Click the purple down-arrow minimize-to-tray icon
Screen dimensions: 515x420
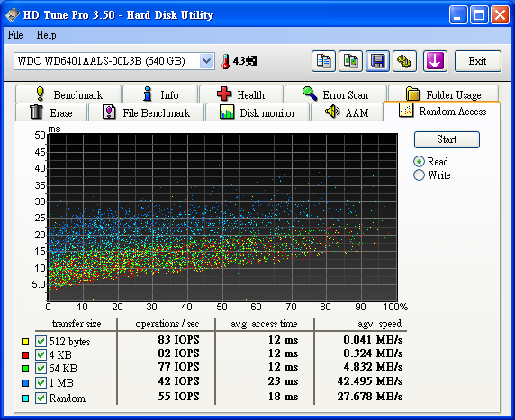(435, 61)
